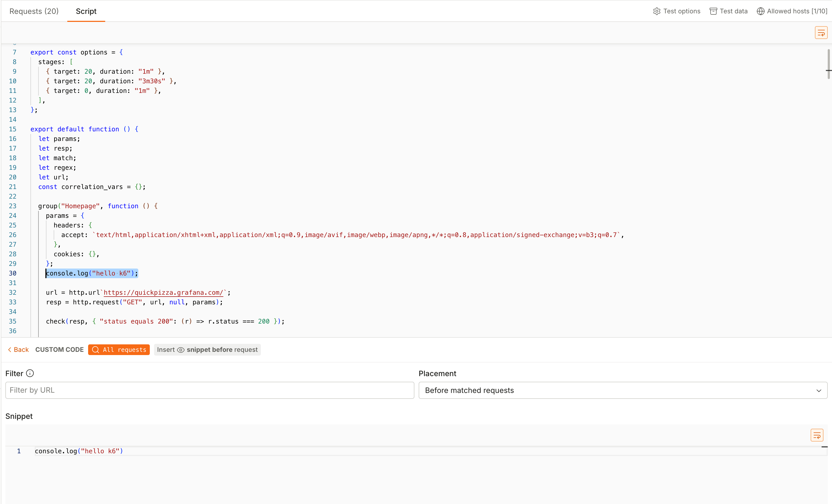The height and width of the screenshot is (504, 832).
Task: Click the Back chevron arrow icon
Action: [9, 349]
